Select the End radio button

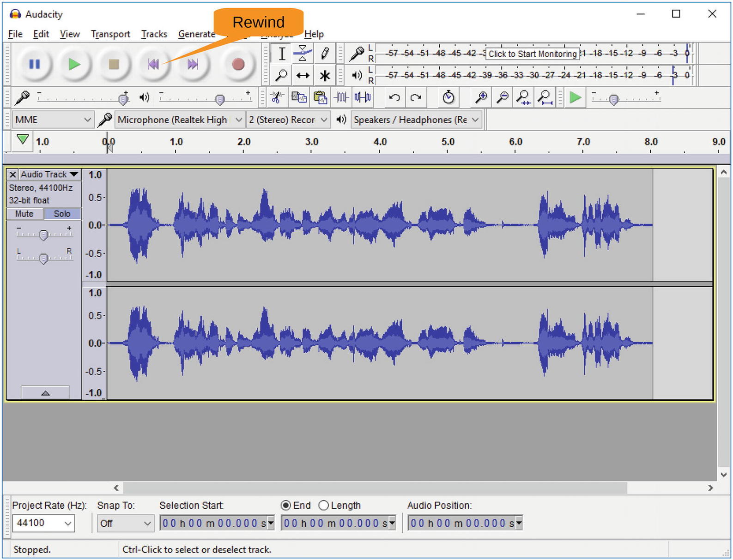(286, 506)
